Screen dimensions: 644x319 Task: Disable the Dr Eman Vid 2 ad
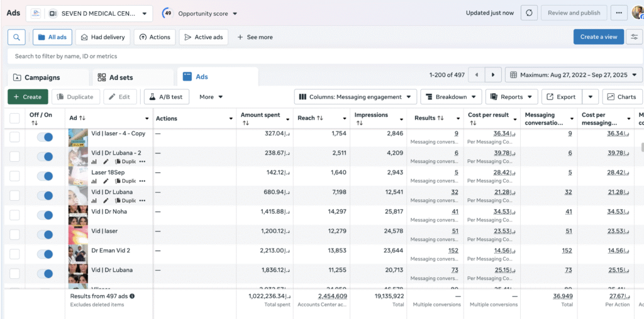pos(45,254)
